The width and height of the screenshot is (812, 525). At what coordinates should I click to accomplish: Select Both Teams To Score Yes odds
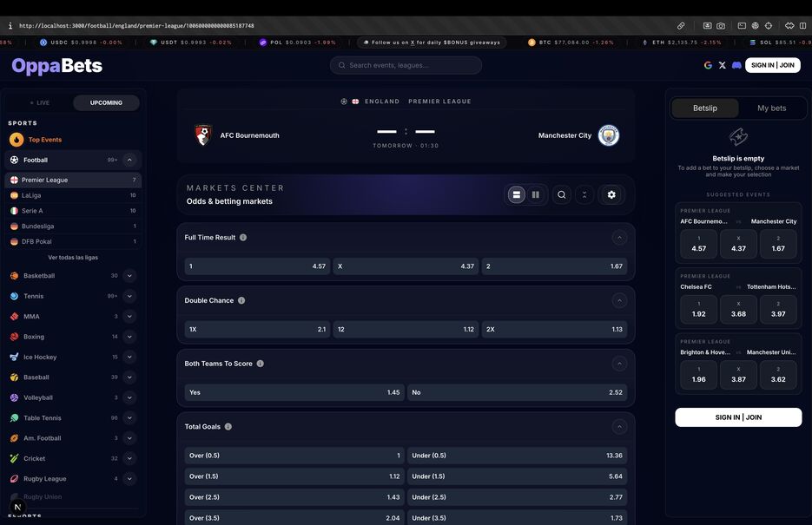point(294,392)
